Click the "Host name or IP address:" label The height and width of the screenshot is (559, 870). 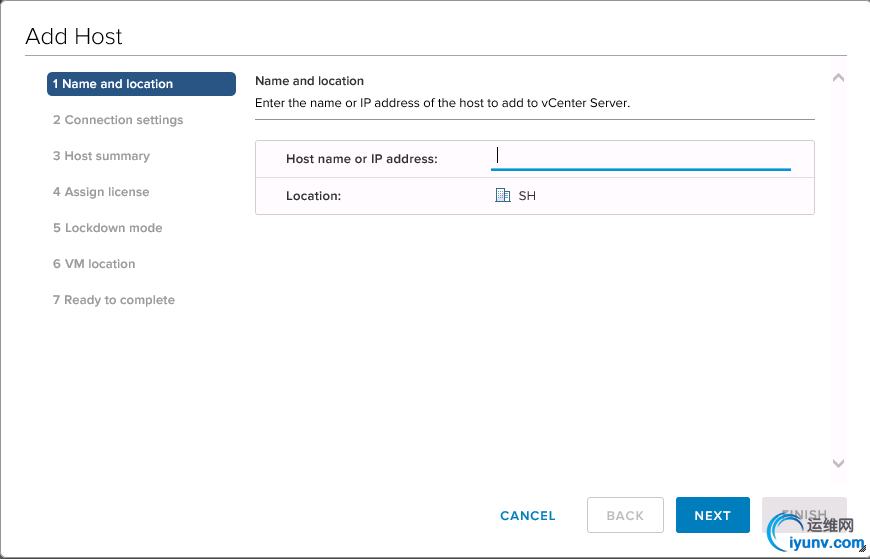pyautogui.click(x=362, y=159)
